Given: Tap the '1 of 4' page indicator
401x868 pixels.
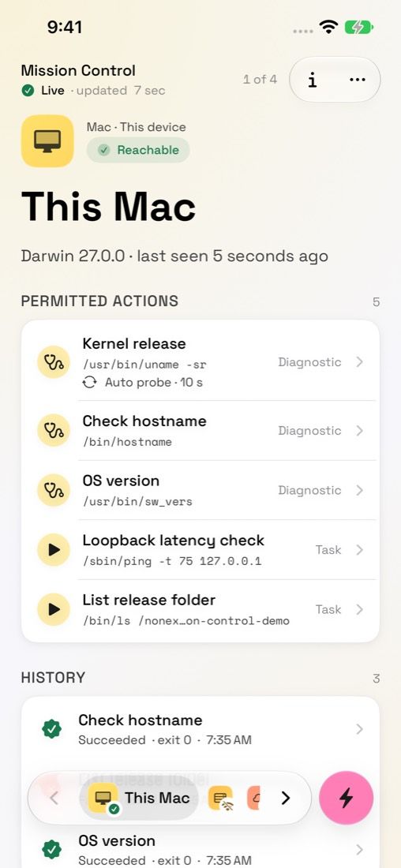Looking at the screenshot, I should (260, 79).
